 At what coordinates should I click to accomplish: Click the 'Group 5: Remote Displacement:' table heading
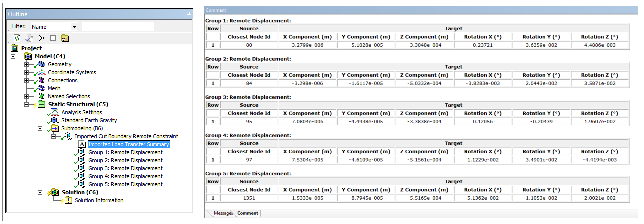coord(248,174)
